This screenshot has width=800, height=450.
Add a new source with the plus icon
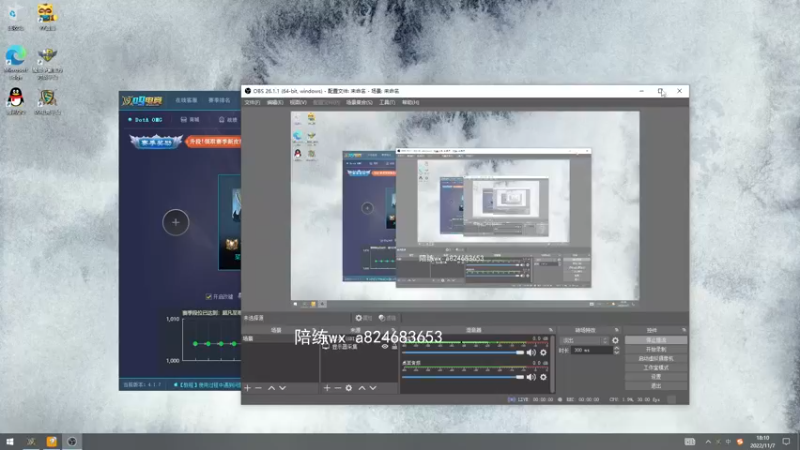tap(327, 388)
